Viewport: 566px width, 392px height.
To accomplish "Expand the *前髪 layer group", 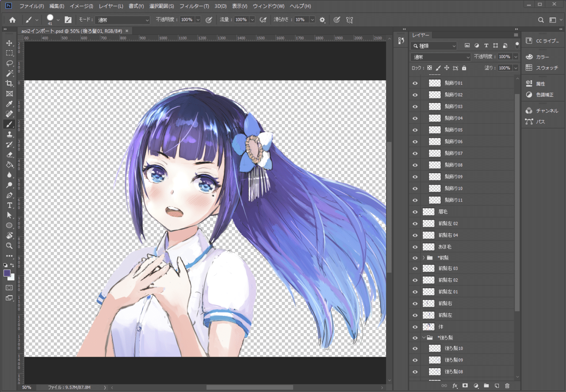I will [424, 258].
